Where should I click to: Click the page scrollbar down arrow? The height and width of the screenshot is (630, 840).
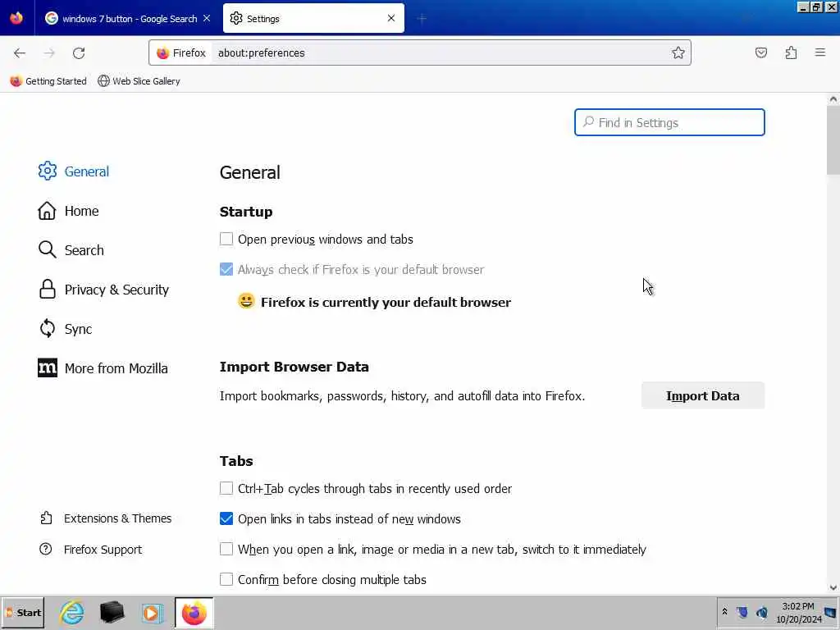tap(833, 587)
